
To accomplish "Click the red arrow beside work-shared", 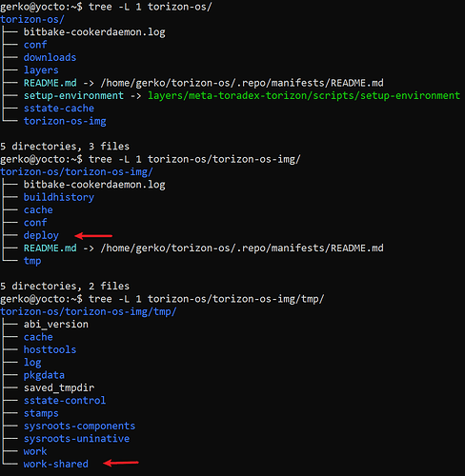I will coord(121,463).
